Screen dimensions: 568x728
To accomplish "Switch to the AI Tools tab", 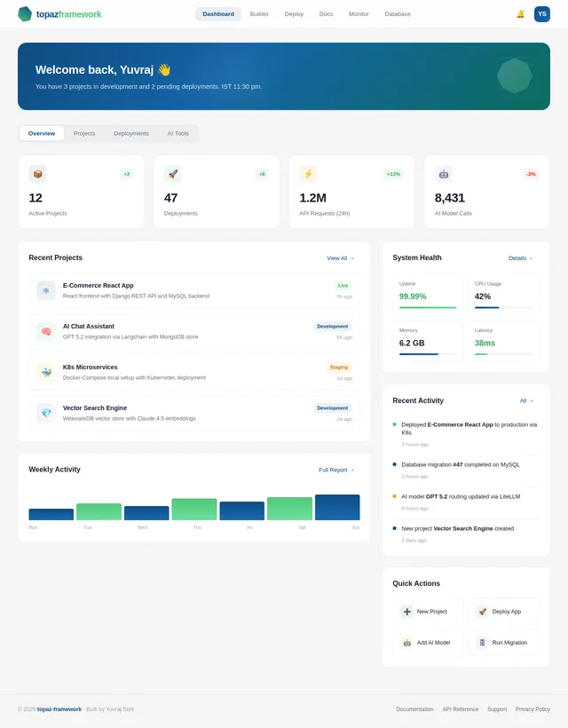I will tap(177, 133).
